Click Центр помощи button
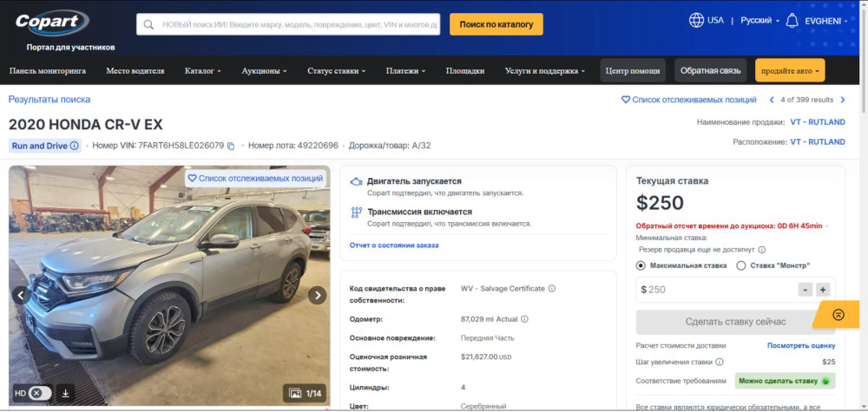The image size is (868, 412). coord(633,71)
